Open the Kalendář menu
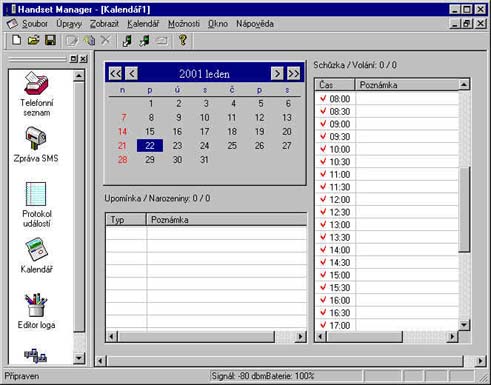This screenshot has height=385, width=491. pos(143,24)
